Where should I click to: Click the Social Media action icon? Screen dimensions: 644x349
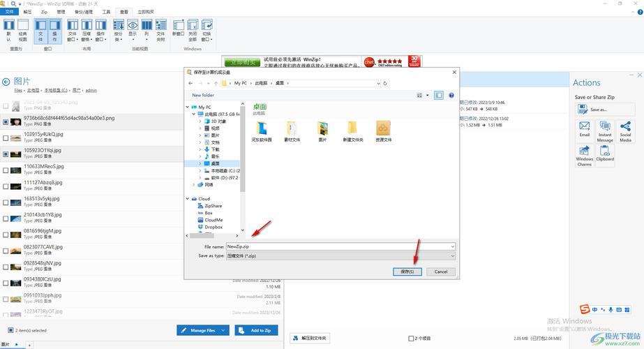click(626, 131)
